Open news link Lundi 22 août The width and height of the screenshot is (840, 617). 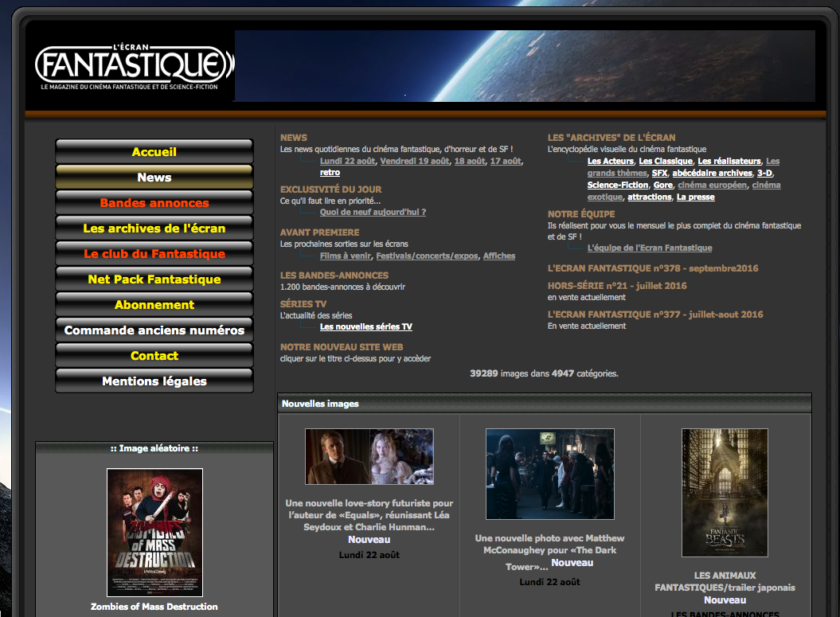pyautogui.click(x=347, y=161)
